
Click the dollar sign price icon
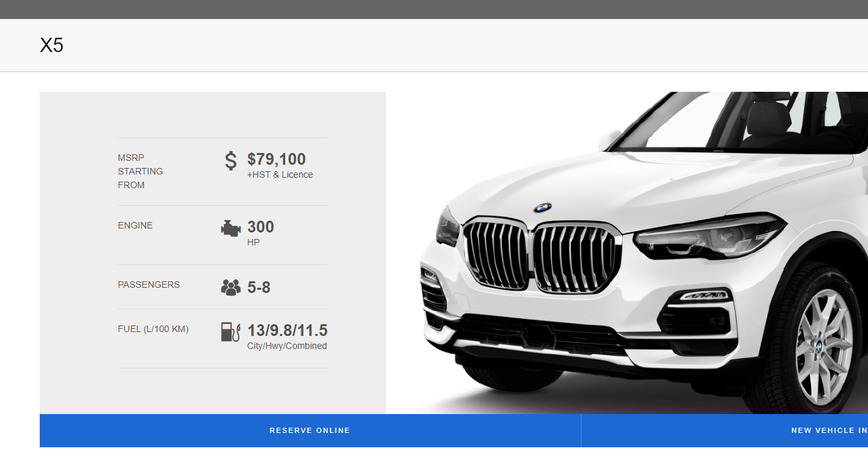click(x=231, y=161)
